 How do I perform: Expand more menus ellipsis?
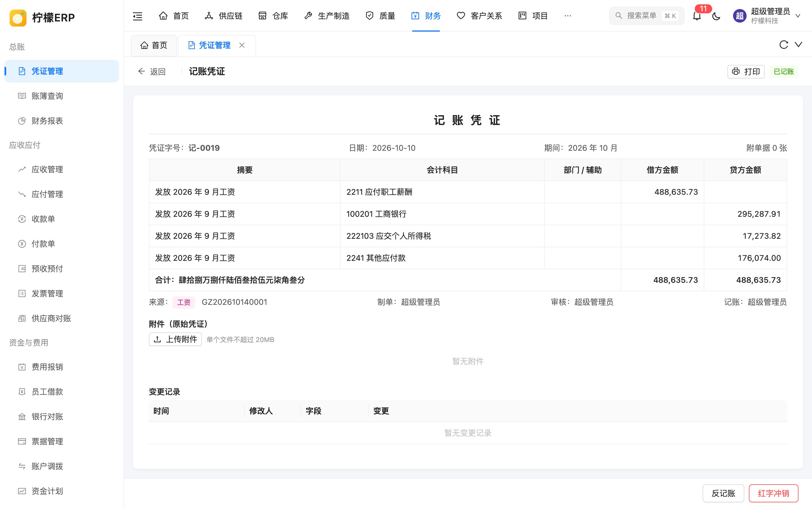(x=568, y=16)
